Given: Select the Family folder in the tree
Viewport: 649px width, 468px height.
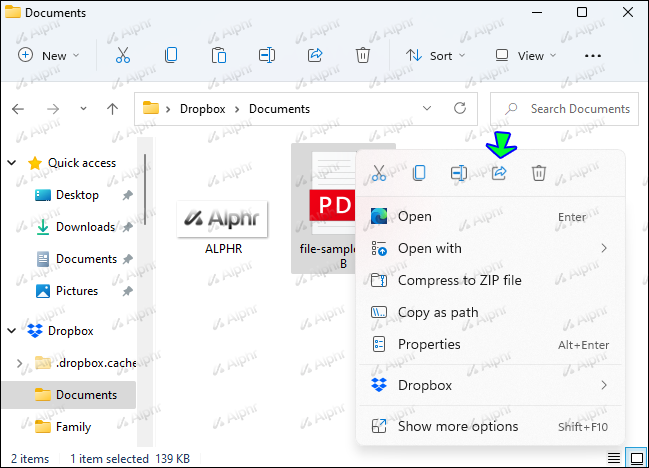Looking at the screenshot, I should tap(73, 427).
